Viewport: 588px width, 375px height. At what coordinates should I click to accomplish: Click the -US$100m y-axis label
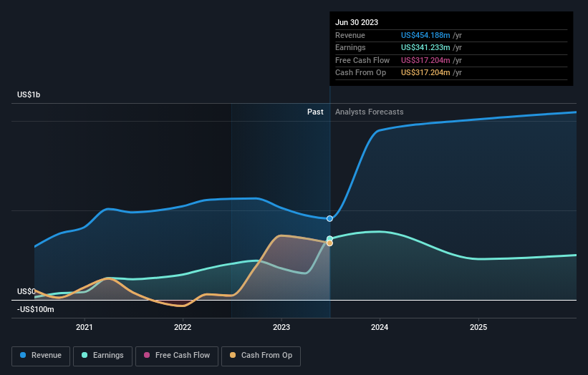tap(36, 309)
